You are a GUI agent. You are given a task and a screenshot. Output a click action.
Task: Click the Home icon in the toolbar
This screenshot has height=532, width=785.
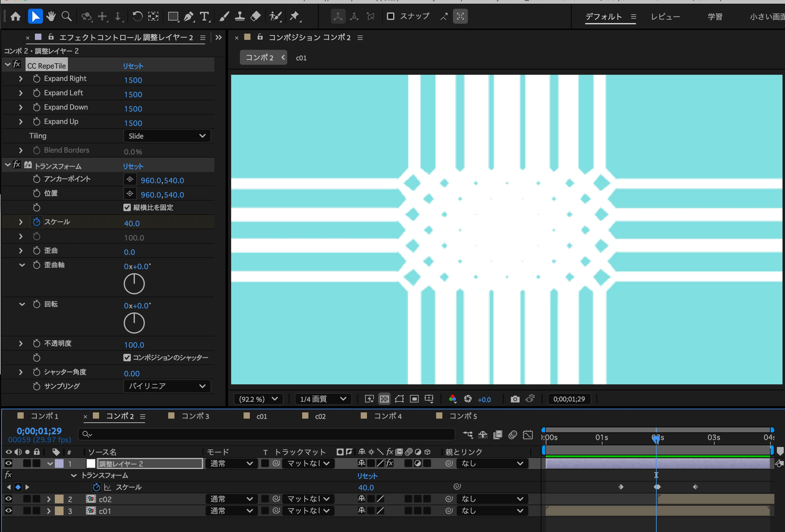click(x=16, y=16)
